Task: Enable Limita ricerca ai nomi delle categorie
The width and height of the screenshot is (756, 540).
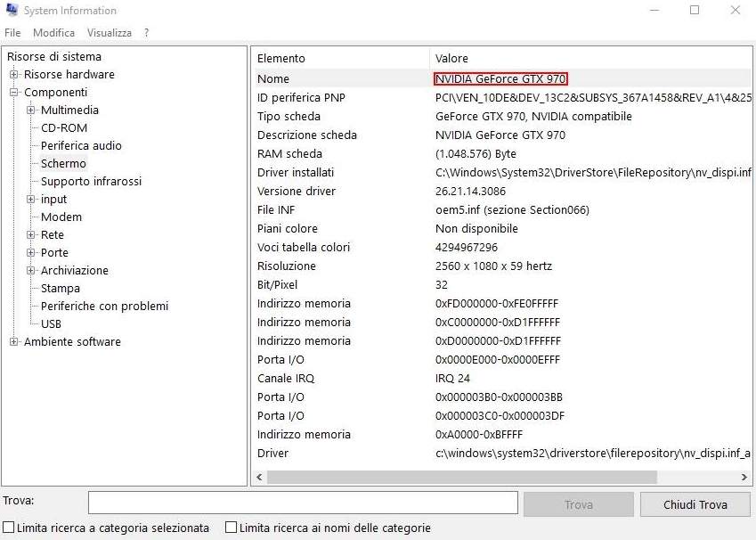Action: pos(232,527)
